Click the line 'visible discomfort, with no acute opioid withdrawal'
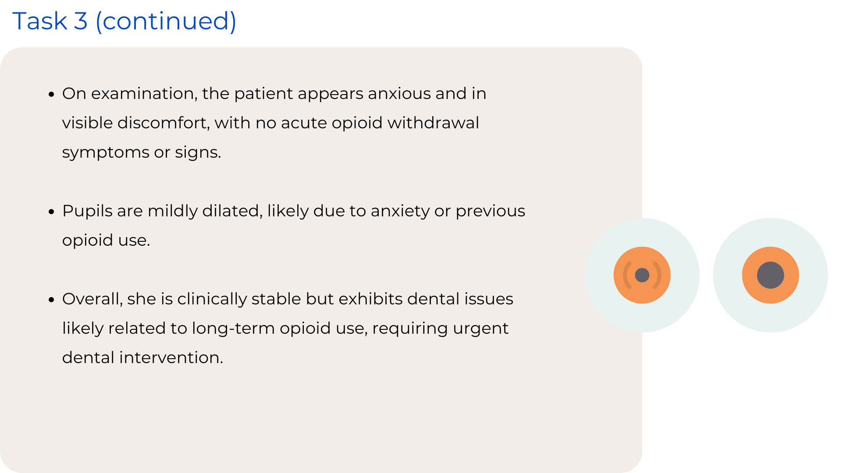Viewport: 868px width, 473px height. (x=270, y=123)
